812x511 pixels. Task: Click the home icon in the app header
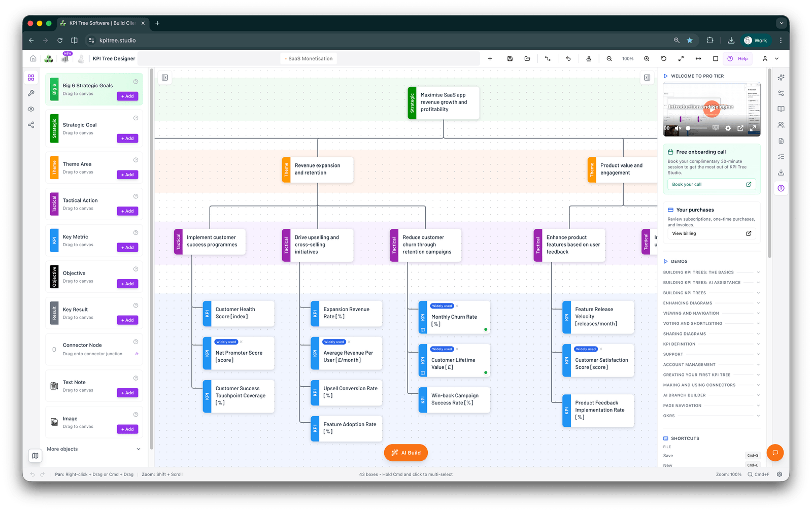click(x=33, y=58)
